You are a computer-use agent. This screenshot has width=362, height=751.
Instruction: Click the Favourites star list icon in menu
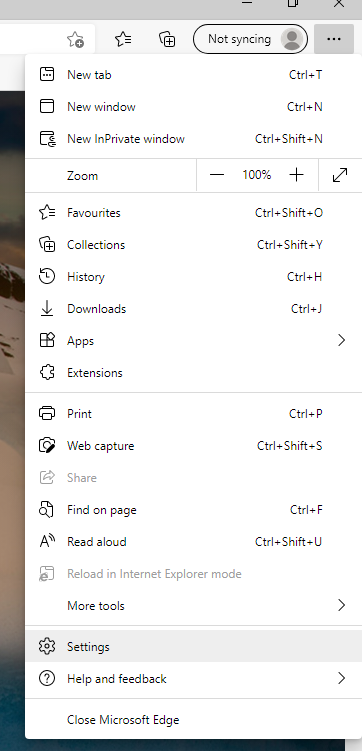click(47, 212)
